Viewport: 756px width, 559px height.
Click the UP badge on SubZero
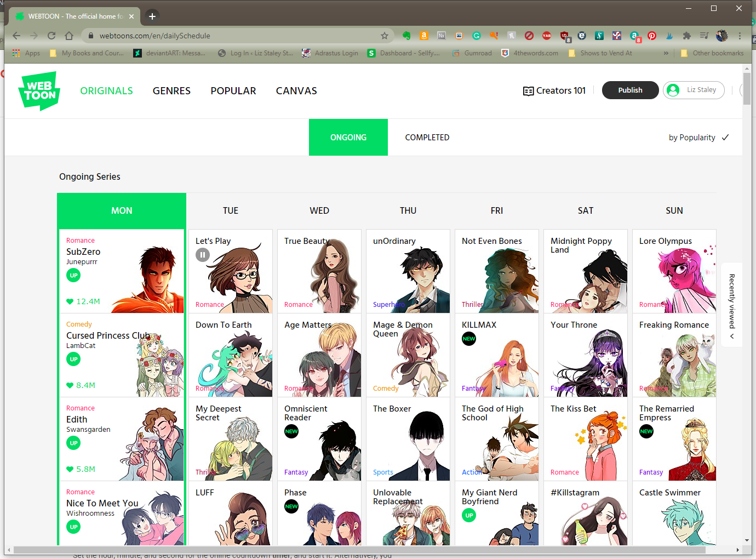tap(73, 275)
